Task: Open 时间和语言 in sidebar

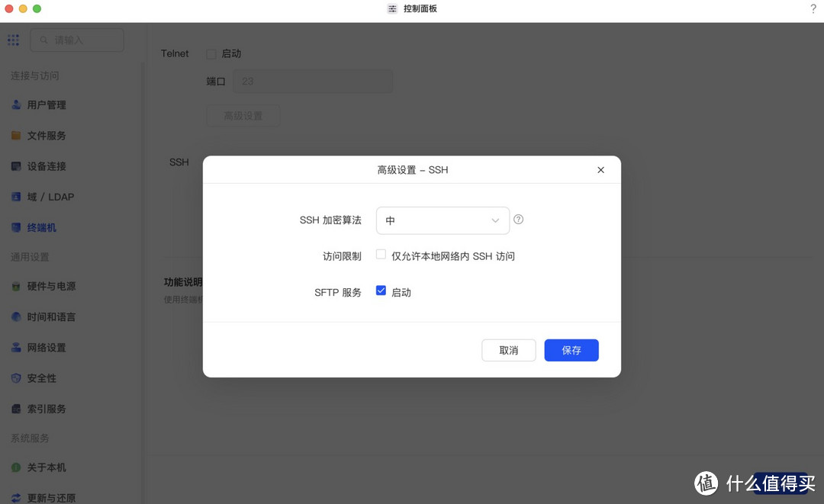Action: (x=52, y=316)
